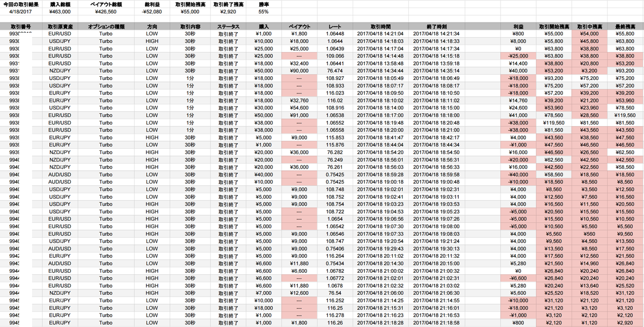This screenshot has width=644, height=327.
Task: Click the win rate value 55%
Action: coord(264,11)
